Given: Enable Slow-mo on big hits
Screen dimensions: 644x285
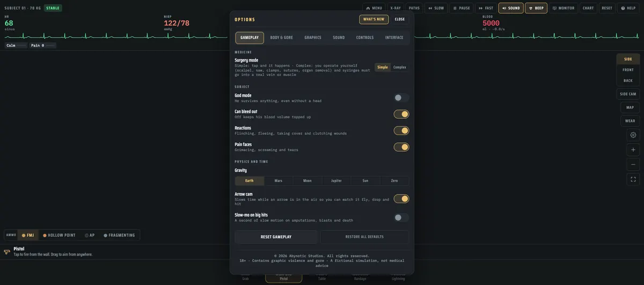Looking at the screenshot, I should tap(401, 217).
